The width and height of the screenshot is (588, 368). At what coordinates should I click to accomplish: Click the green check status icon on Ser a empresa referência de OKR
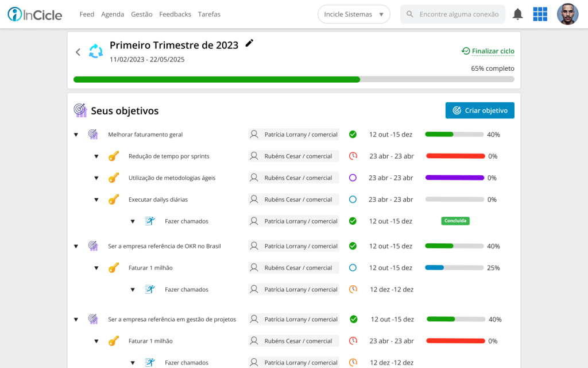click(x=352, y=246)
